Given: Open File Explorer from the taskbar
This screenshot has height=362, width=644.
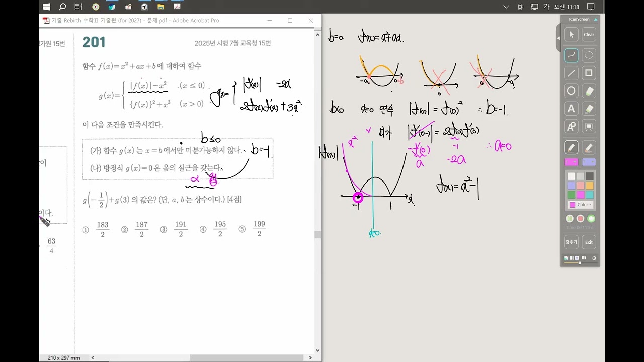Looking at the screenshot, I should pyautogui.click(x=161, y=7).
